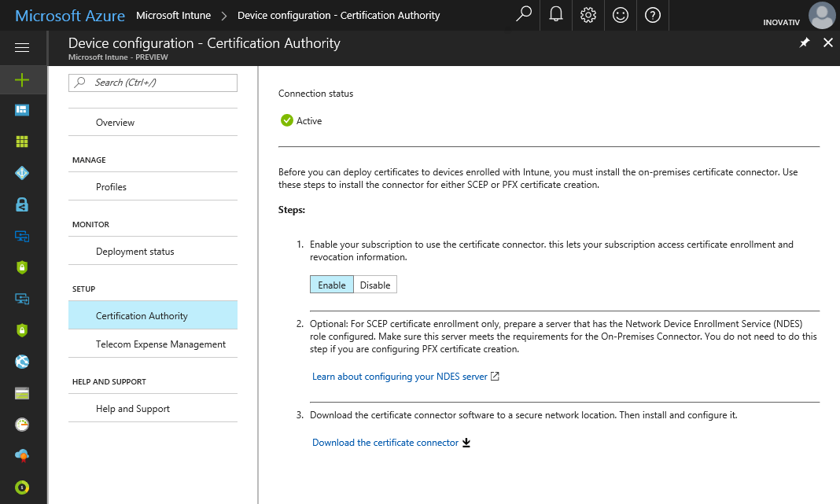Select Enable for the certificate connector
The width and height of the screenshot is (840, 504).
(332, 285)
